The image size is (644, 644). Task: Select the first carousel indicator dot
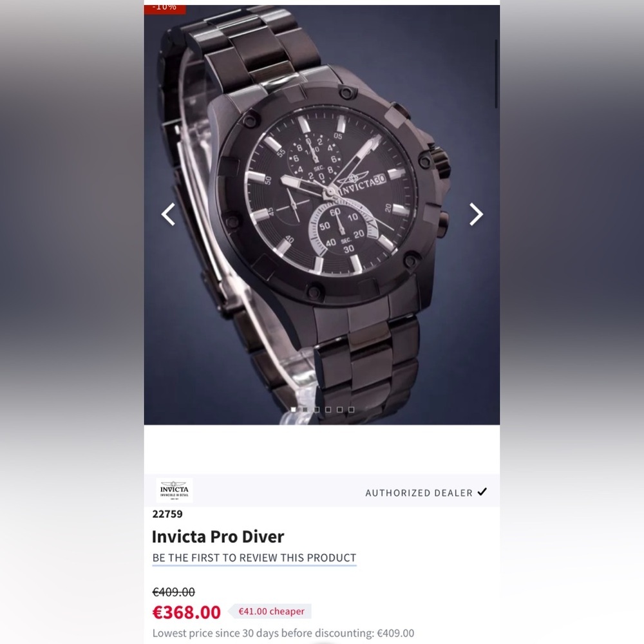[x=293, y=410]
